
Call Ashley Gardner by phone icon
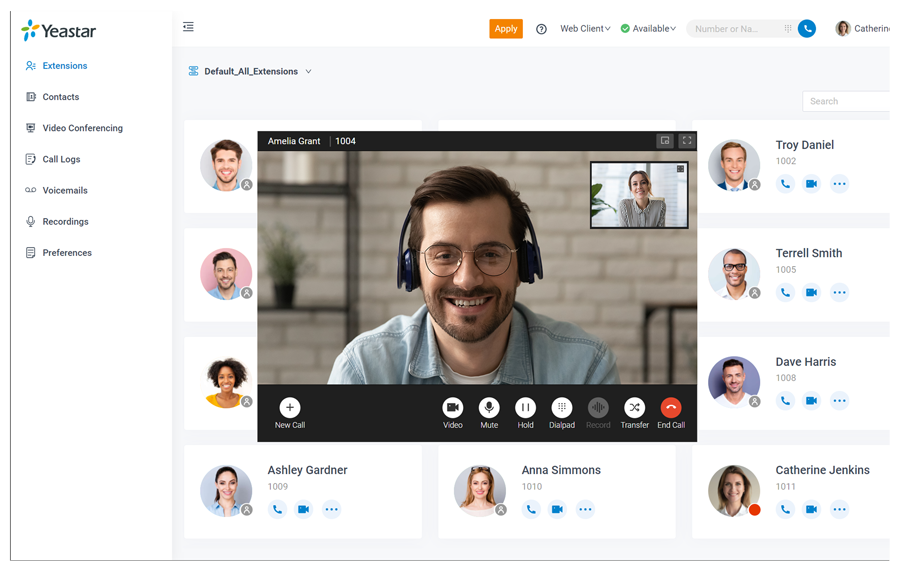coord(277,509)
